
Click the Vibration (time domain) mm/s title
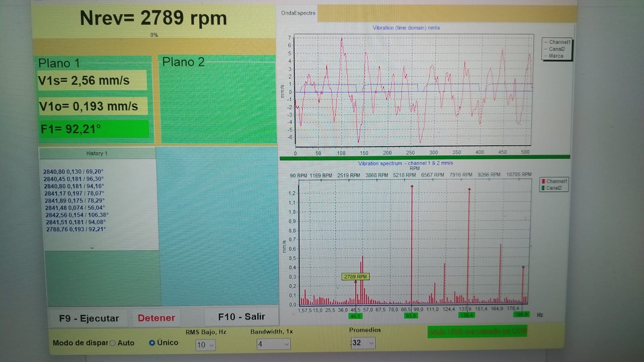pos(406,28)
